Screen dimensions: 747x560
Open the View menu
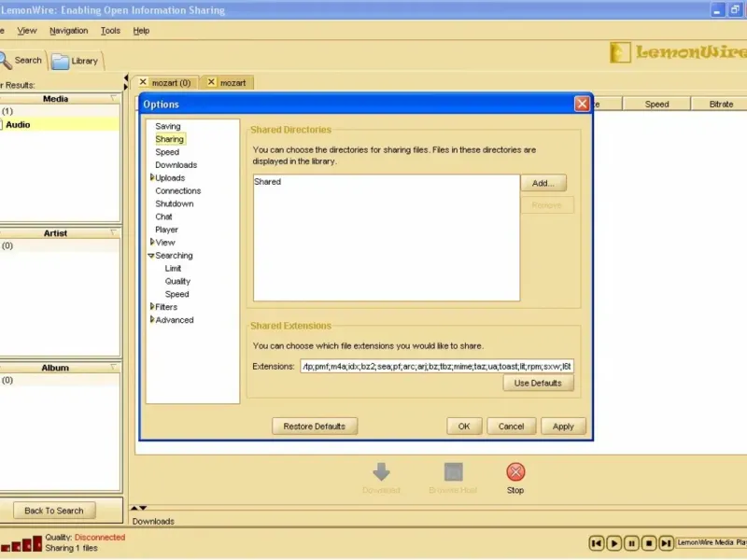pyautogui.click(x=27, y=31)
